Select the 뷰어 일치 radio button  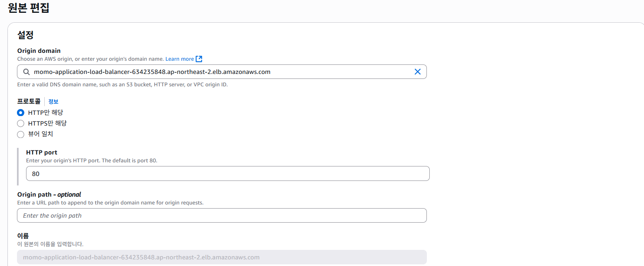click(x=21, y=134)
